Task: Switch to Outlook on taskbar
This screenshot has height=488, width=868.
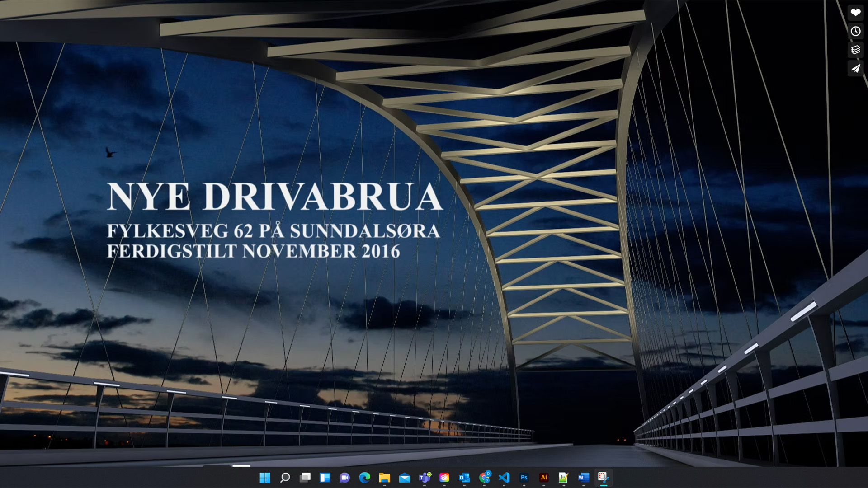Action: (464, 478)
